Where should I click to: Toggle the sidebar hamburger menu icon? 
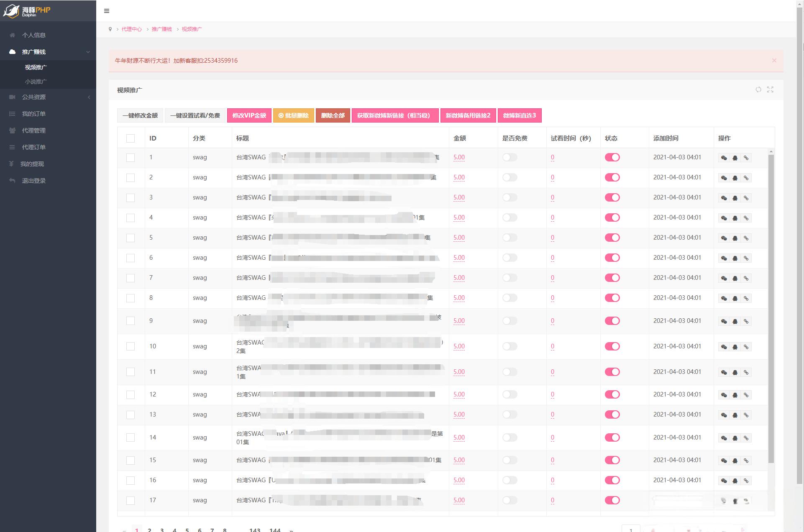(x=107, y=11)
